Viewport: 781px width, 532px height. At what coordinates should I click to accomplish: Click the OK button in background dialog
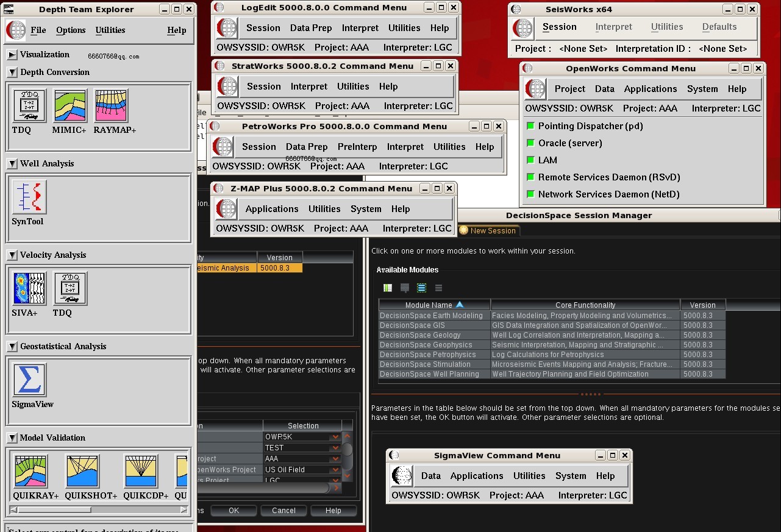pyautogui.click(x=234, y=511)
